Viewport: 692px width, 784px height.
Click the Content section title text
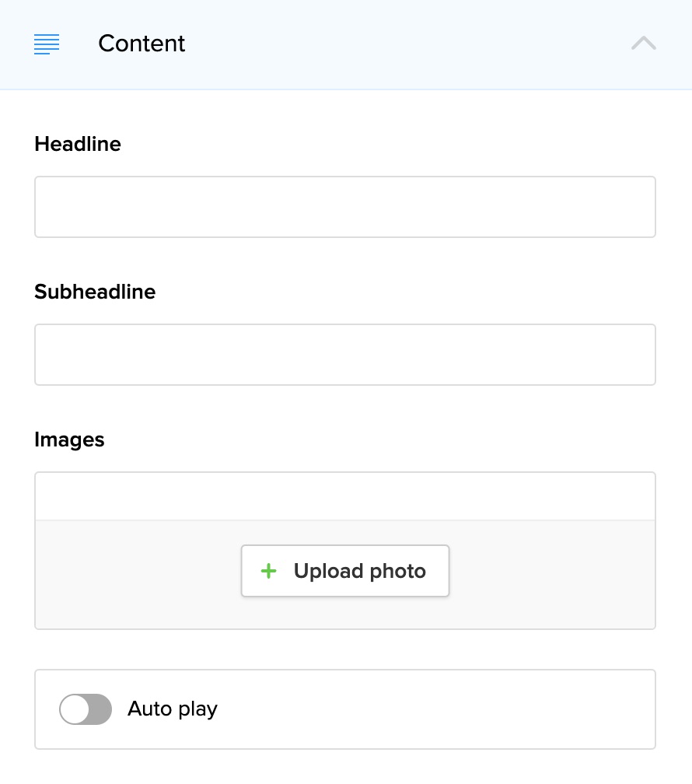(x=142, y=44)
